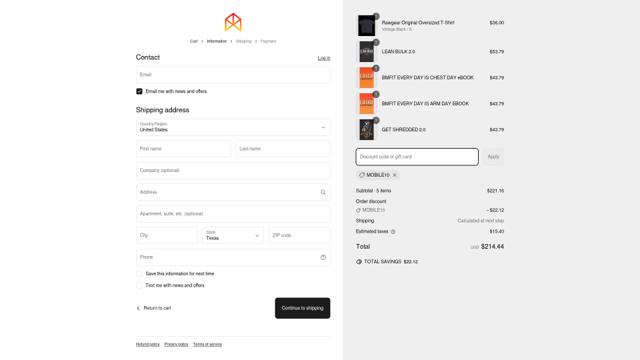Focus the Email input field
This screenshot has width=640, height=360.
[233, 75]
